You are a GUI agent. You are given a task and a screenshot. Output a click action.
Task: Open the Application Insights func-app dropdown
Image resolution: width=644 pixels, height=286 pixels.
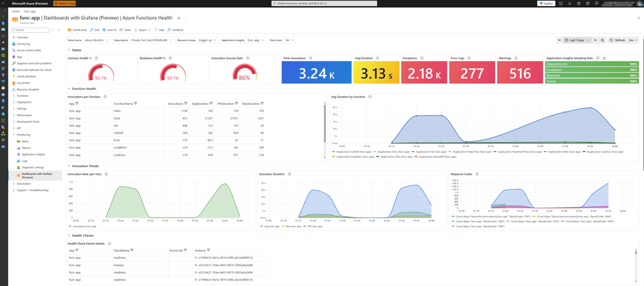(255, 40)
